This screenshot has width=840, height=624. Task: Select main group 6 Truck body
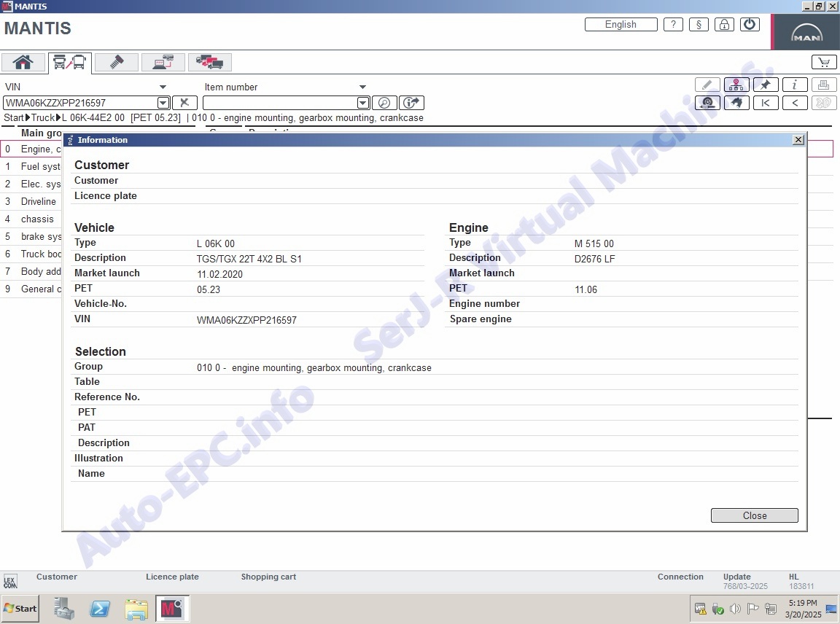pos(32,254)
